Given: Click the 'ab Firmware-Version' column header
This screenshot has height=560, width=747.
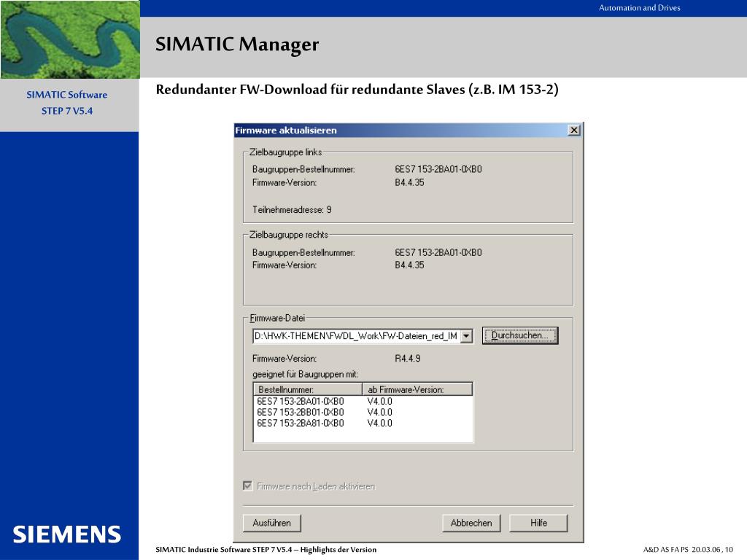Looking at the screenshot, I should [x=418, y=389].
